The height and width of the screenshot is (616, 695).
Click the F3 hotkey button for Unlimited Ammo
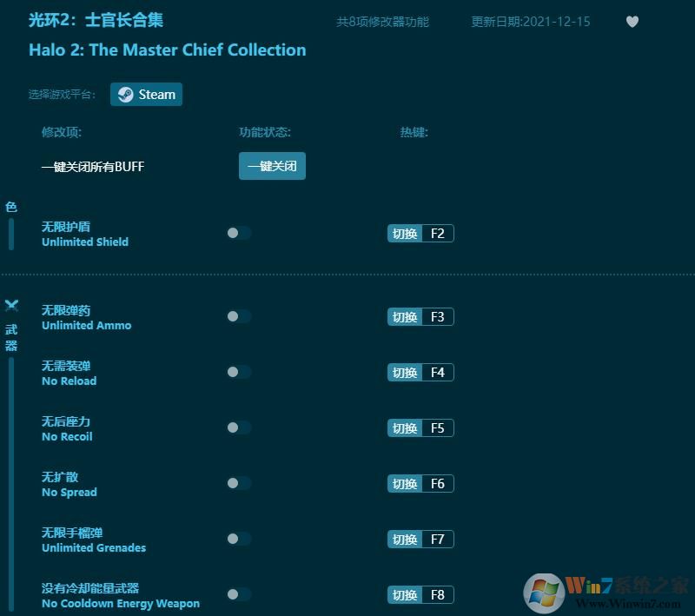[437, 316]
